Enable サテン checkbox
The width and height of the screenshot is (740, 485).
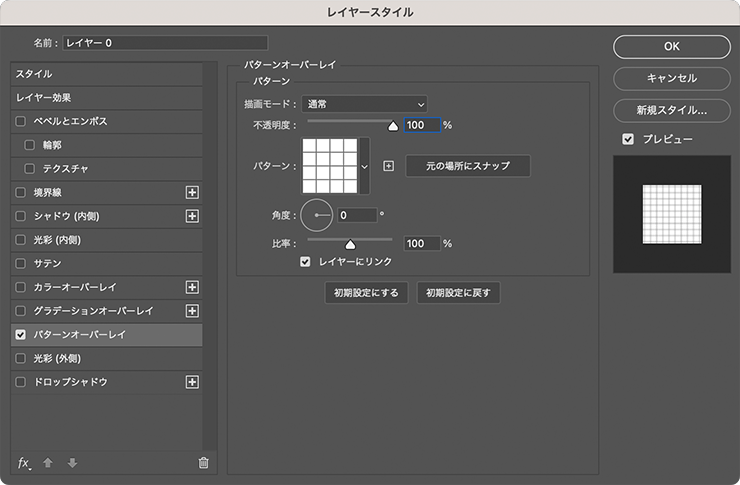21,263
